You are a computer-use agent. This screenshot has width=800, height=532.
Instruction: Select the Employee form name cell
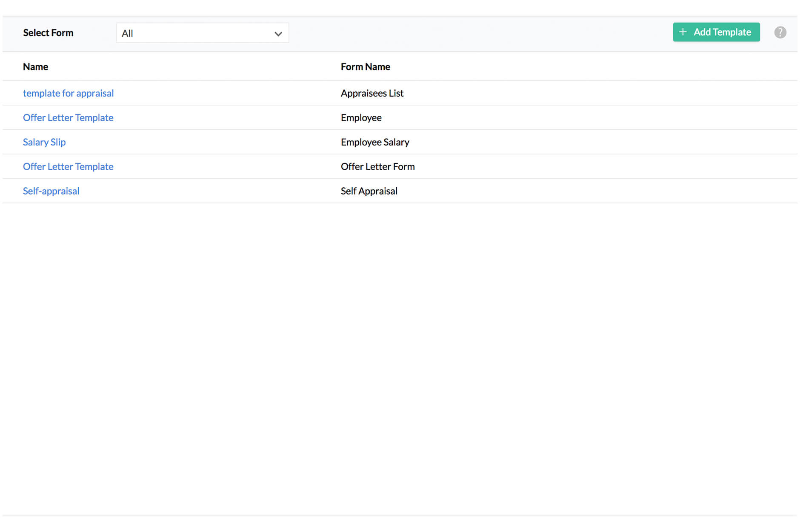coord(361,117)
